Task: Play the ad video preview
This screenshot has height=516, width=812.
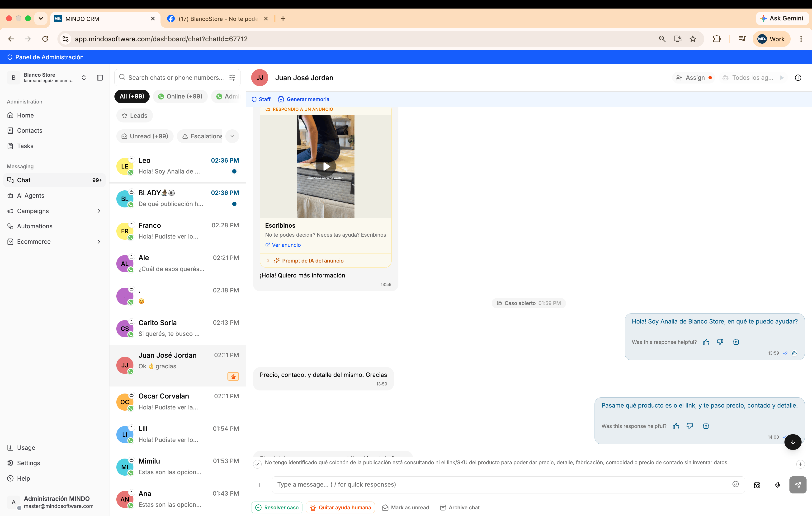Action: pos(326,166)
